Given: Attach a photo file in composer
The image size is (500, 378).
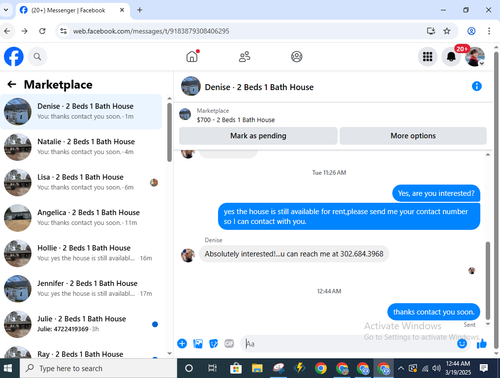Looking at the screenshot, I should point(198,343).
